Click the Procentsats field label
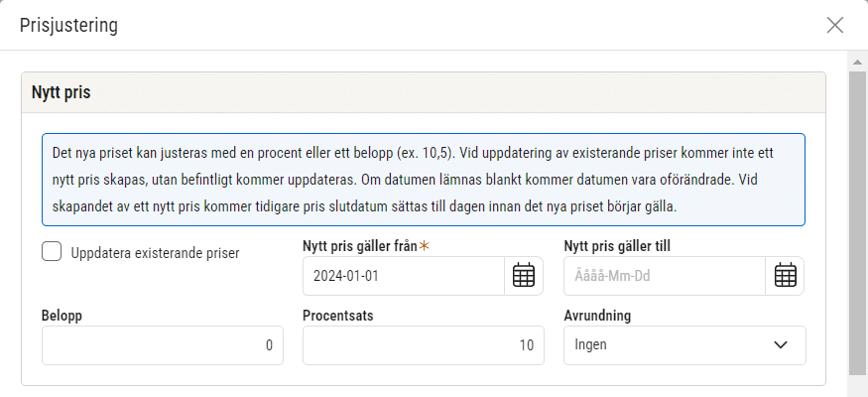 click(x=337, y=316)
